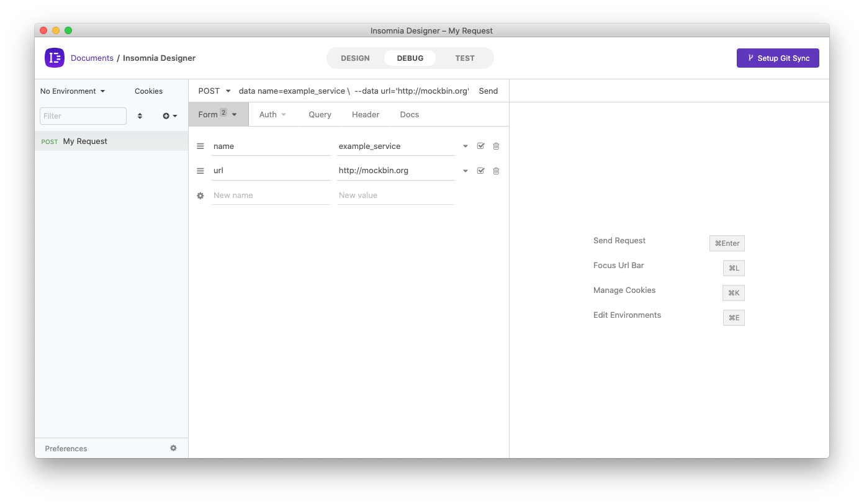
Task: Open the Preferences gear icon
Action: [173, 448]
